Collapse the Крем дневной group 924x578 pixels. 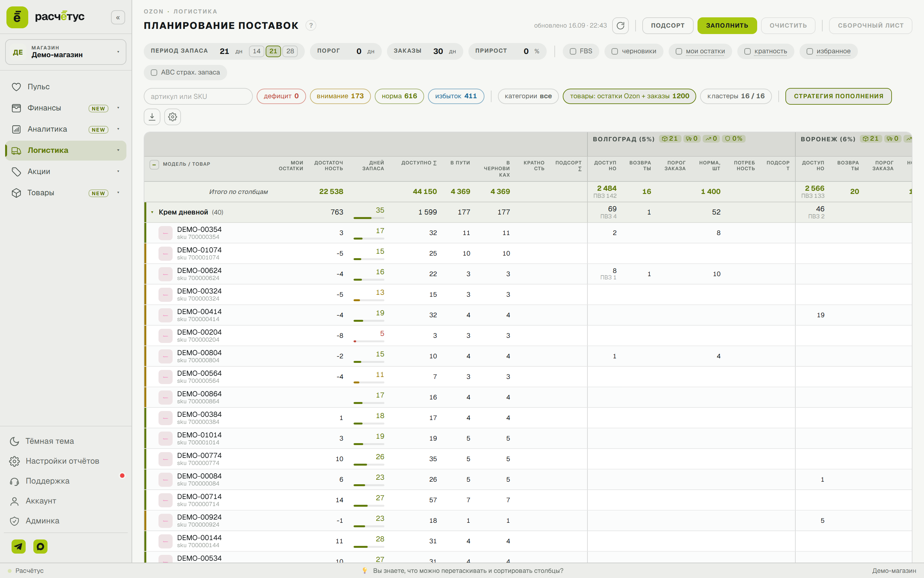click(x=152, y=212)
